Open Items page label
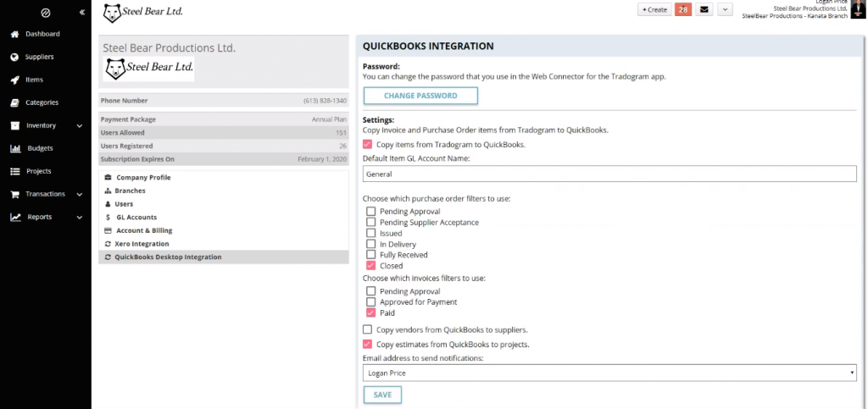This screenshot has width=868, height=409. 34,80
